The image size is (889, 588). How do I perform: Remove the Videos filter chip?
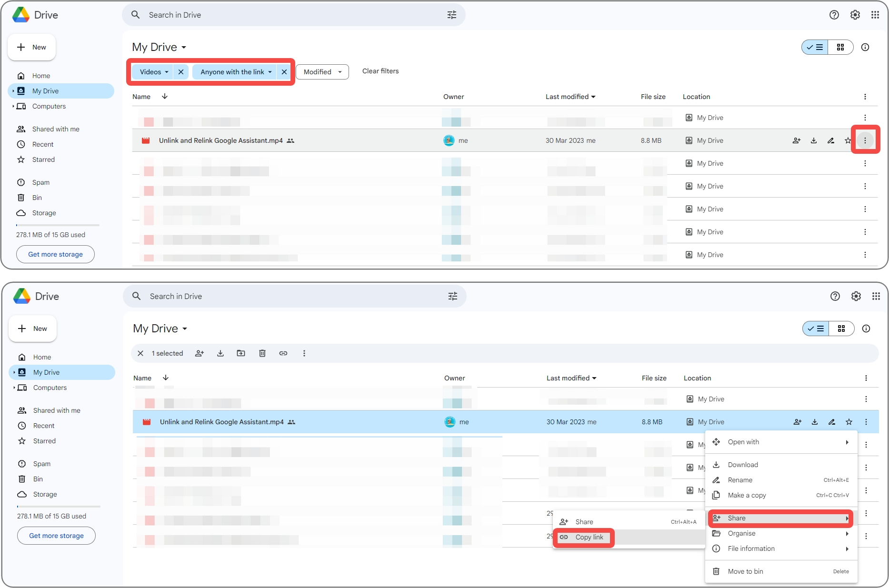181,72
